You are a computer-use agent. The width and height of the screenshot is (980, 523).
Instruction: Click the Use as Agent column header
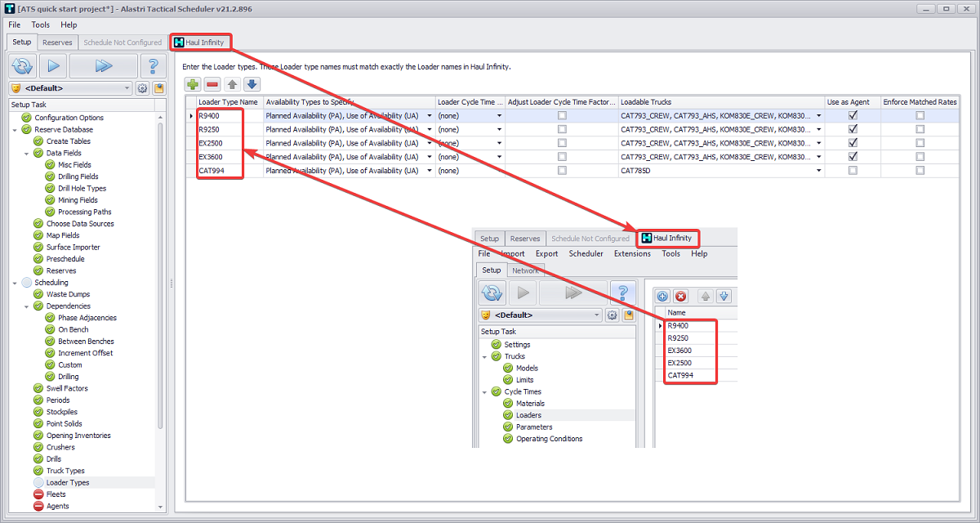(x=853, y=102)
